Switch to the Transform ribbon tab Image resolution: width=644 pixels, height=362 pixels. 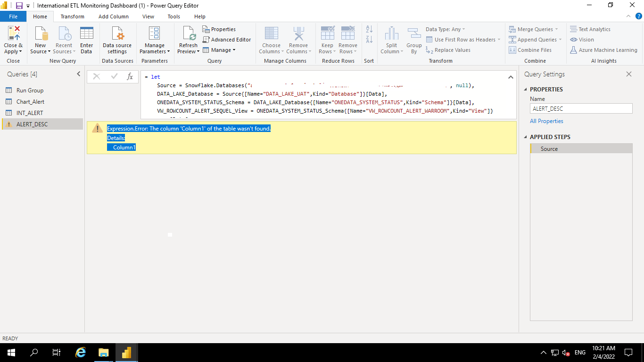(72, 16)
